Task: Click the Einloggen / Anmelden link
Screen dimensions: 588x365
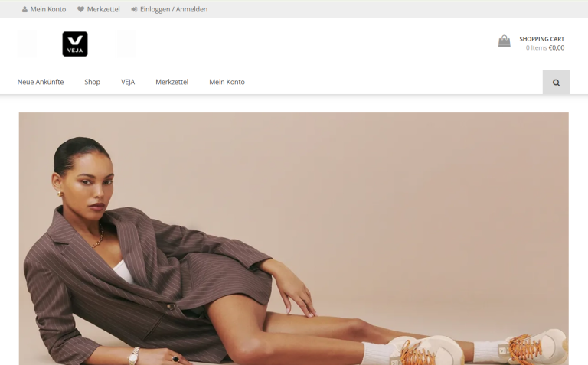Action: tap(174, 9)
